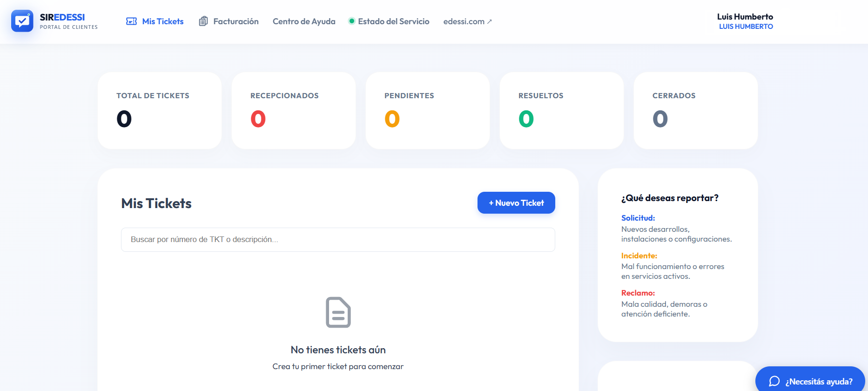Click the clipboard icon beside Facturación

point(203,21)
